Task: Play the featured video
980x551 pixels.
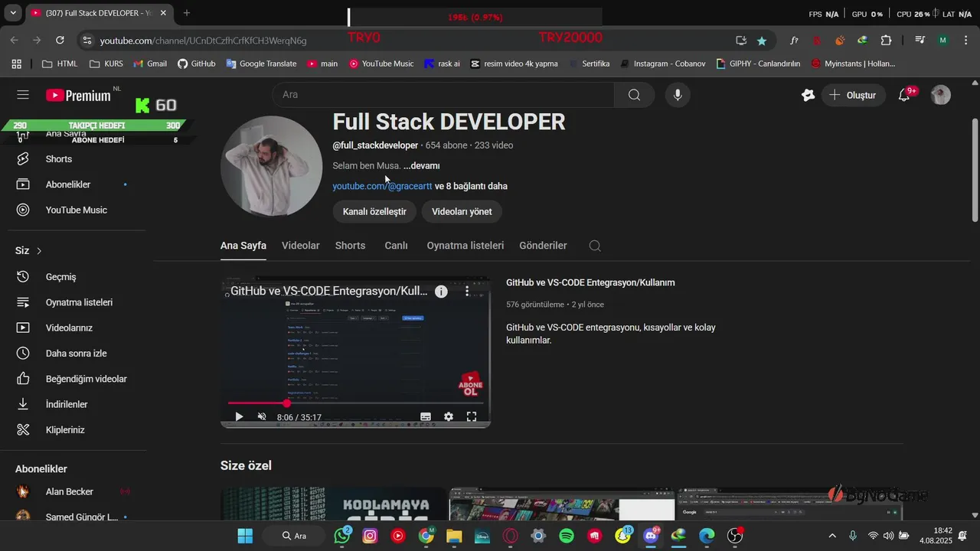Action: [x=239, y=417]
